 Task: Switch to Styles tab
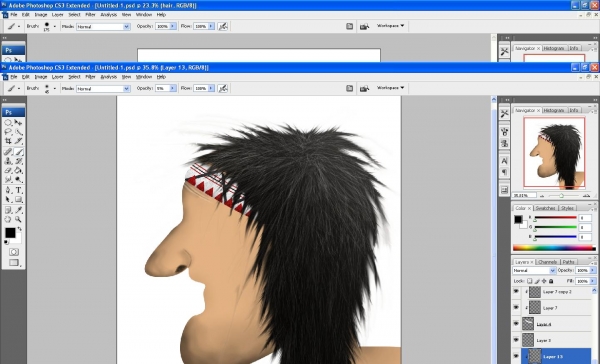(x=567, y=208)
